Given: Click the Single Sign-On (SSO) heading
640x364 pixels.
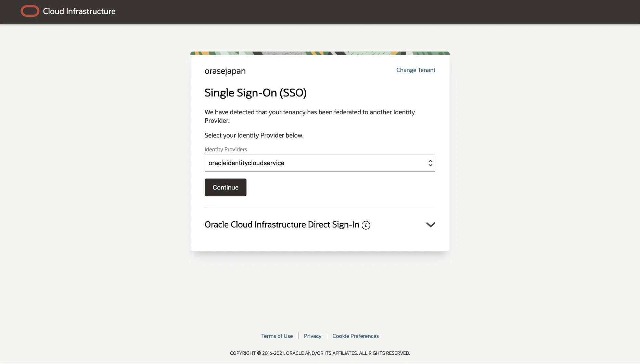Looking at the screenshot, I should click(255, 93).
